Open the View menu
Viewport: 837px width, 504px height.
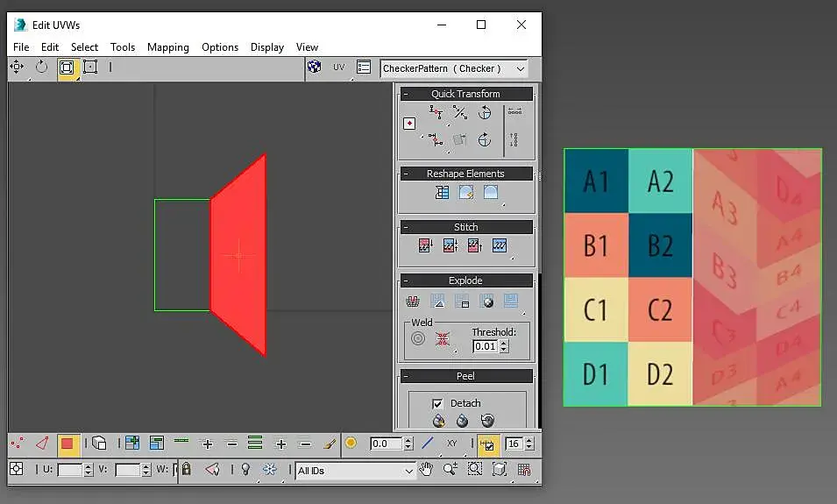[307, 47]
